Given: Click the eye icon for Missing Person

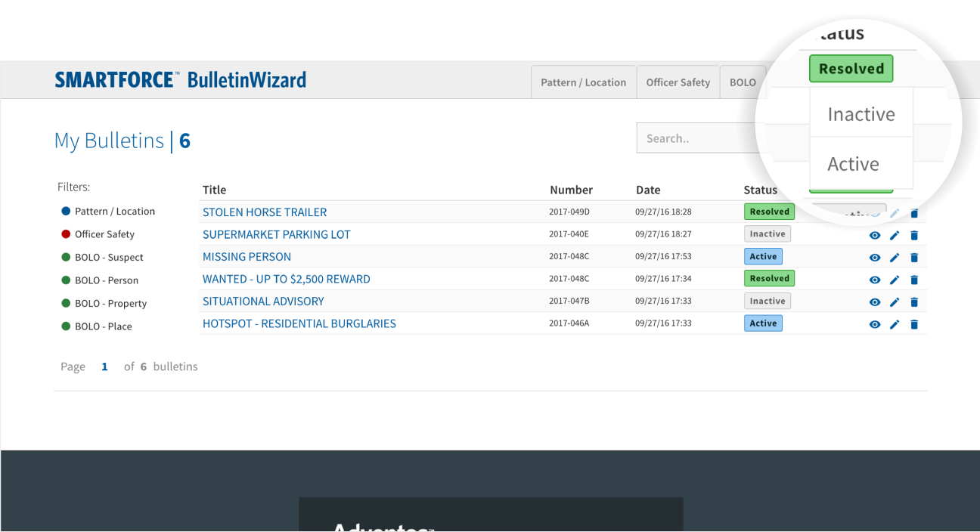Looking at the screenshot, I should [x=875, y=258].
